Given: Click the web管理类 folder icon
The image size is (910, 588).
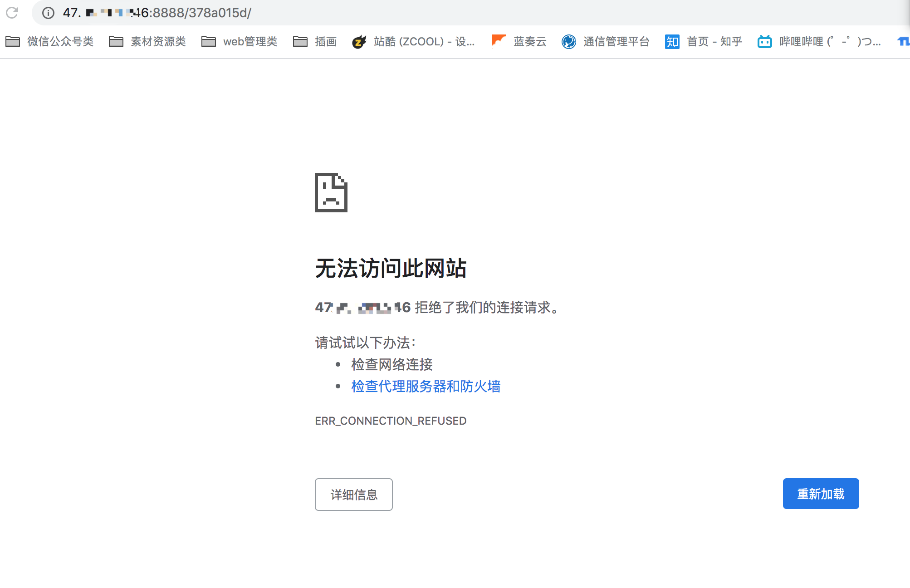Looking at the screenshot, I should tap(209, 42).
